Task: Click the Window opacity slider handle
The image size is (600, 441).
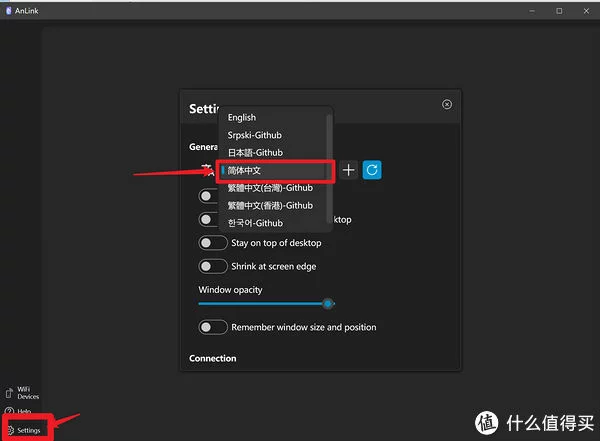Action: click(328, 304)
